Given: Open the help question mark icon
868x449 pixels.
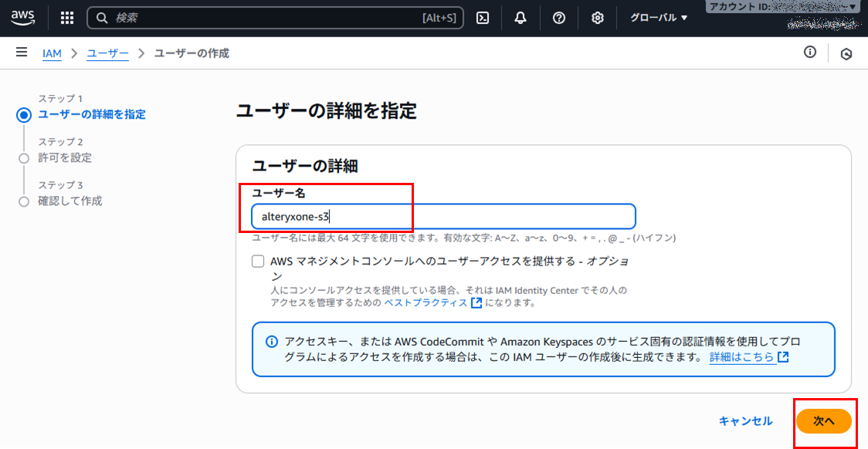Looking at the screenshot, I should tap(559, 18).
